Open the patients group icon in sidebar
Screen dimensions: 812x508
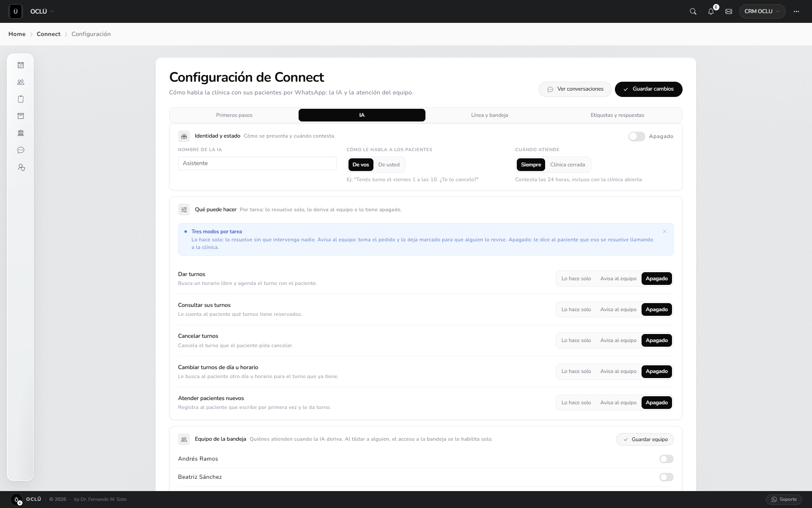21,82
